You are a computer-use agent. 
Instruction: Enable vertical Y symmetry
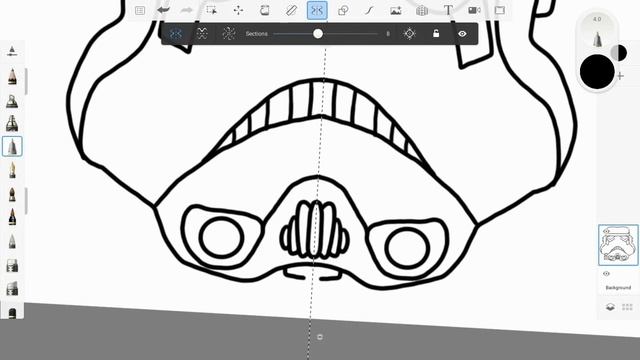pyautogui.click(x=176, y=33)
